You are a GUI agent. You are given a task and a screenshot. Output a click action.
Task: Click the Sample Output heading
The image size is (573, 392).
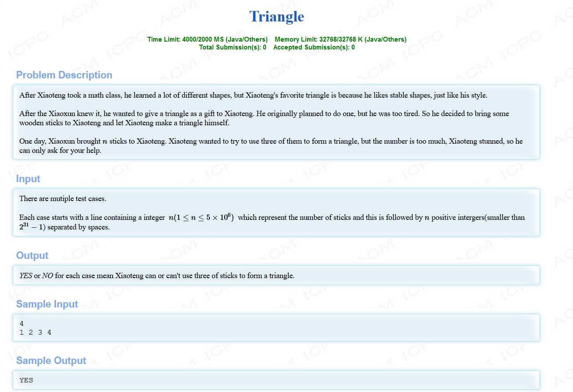[x=51, y=360]
